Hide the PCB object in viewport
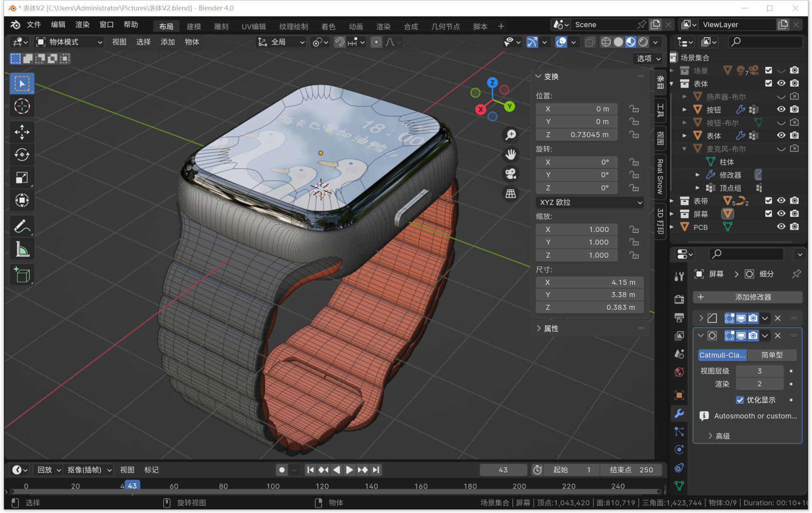The image size is (812, 513). point(781,227)
